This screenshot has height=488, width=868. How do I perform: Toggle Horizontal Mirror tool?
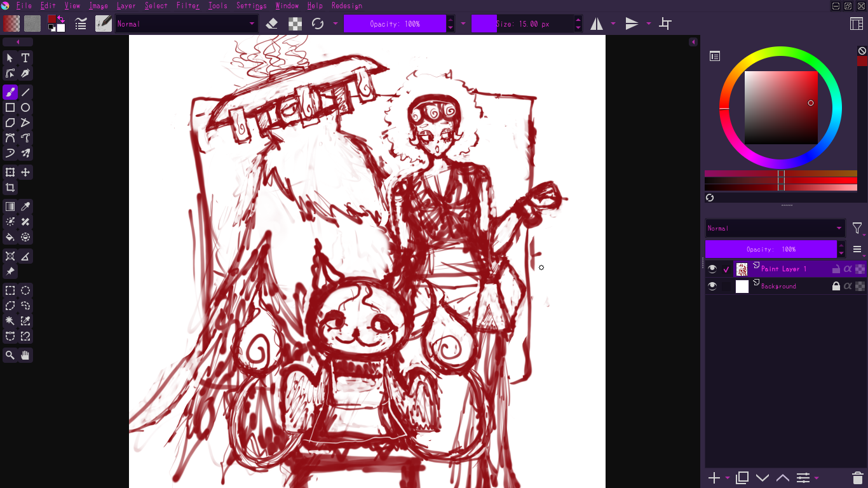[597, 24]
